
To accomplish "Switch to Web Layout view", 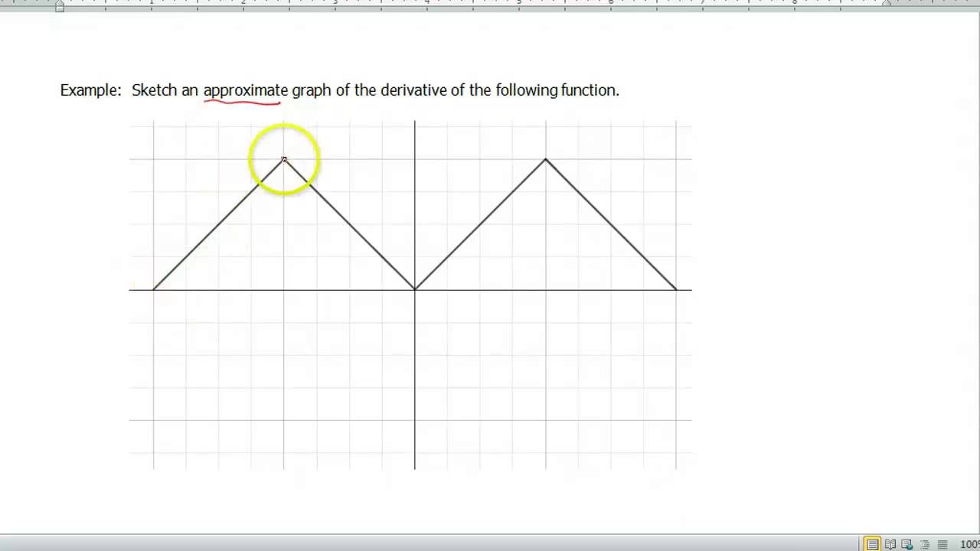I will (907, 544).
